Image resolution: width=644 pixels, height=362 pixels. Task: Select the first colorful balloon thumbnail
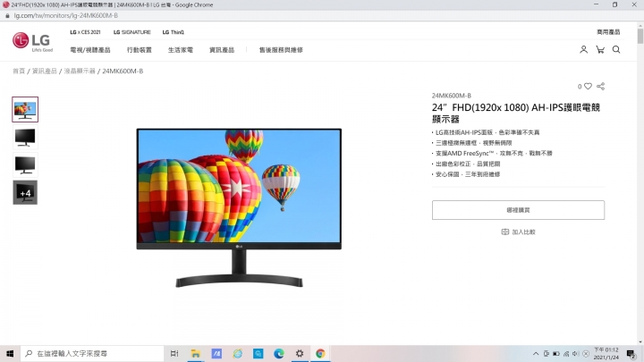[25, 110]
